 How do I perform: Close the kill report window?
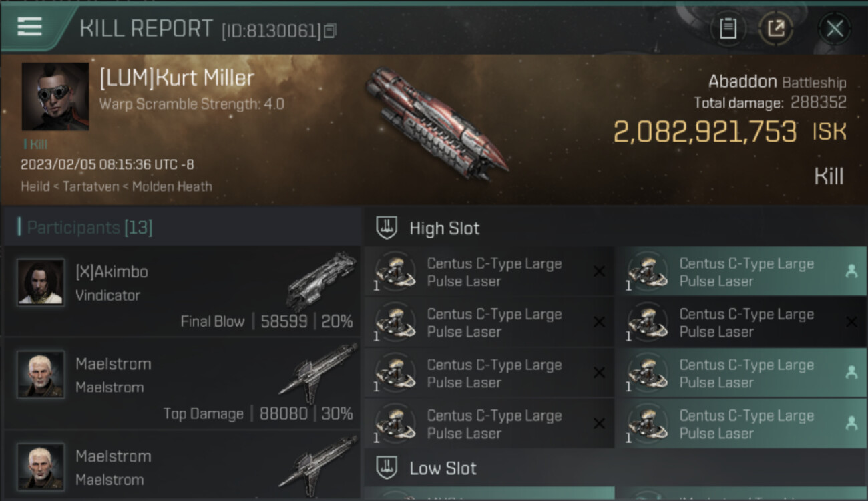[835, 29]
